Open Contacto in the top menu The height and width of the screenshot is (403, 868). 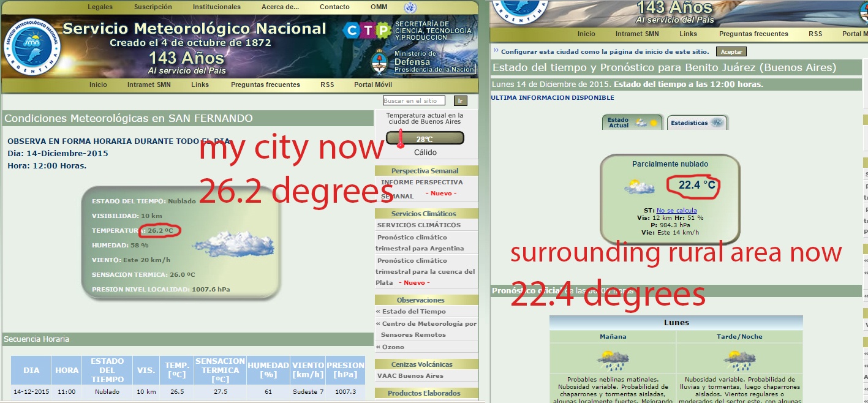pyautogui.click(x=334, y=7)
